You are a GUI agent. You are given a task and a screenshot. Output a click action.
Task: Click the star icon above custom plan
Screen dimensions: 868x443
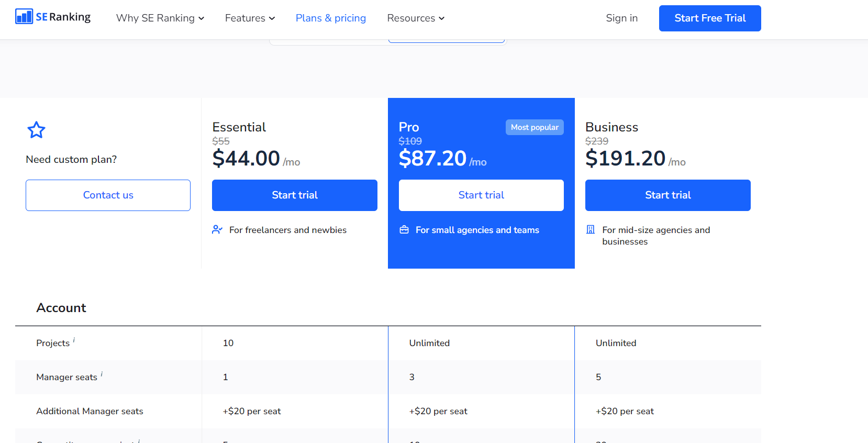point(36,130)
